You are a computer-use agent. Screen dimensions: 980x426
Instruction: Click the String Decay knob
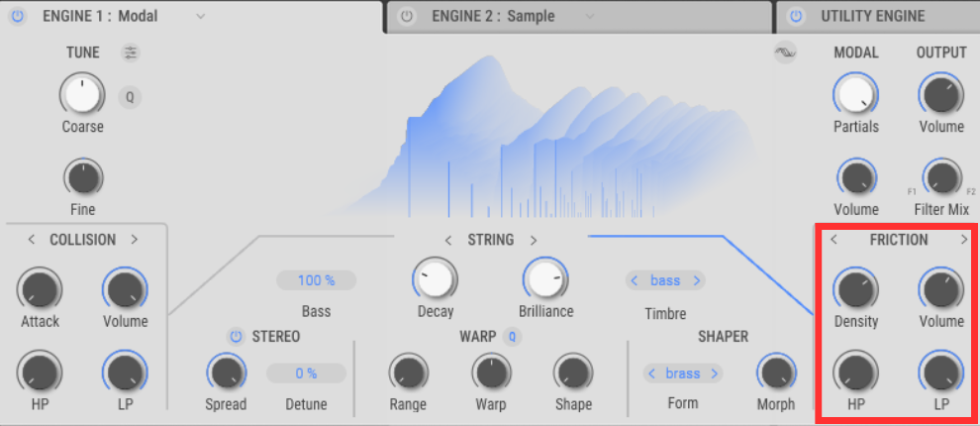435,279
